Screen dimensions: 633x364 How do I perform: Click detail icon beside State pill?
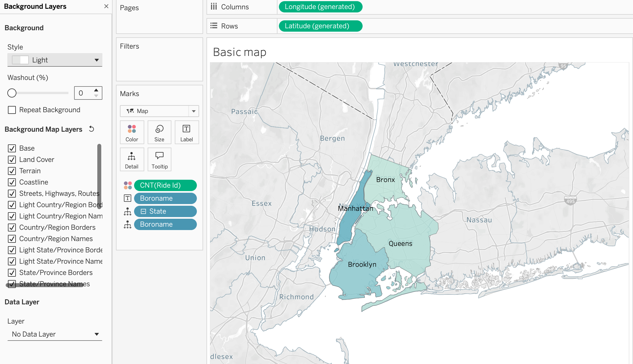coord(128,211)
